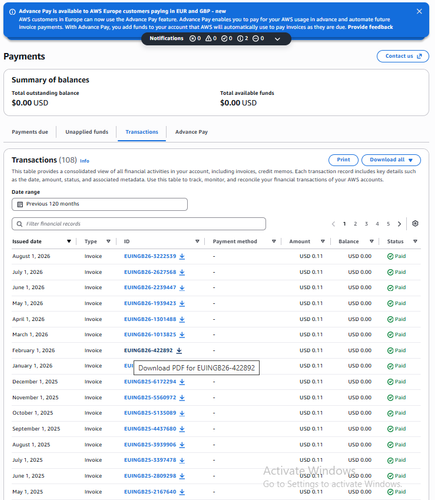The height and width of the screenshot is (500, 435).
Task: Expand the Notifications bar chevron
Action: click(x=277, y=39)
